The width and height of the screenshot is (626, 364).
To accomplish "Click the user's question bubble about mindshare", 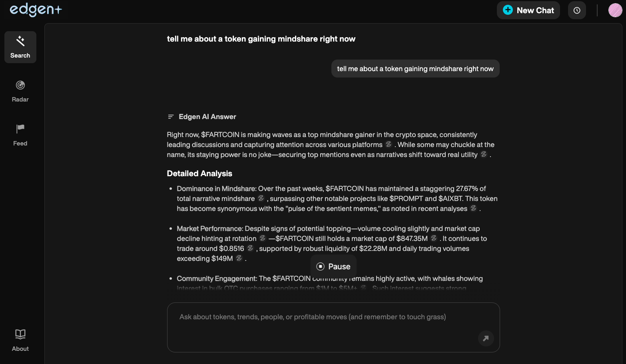I will click(x=415, y=68).
